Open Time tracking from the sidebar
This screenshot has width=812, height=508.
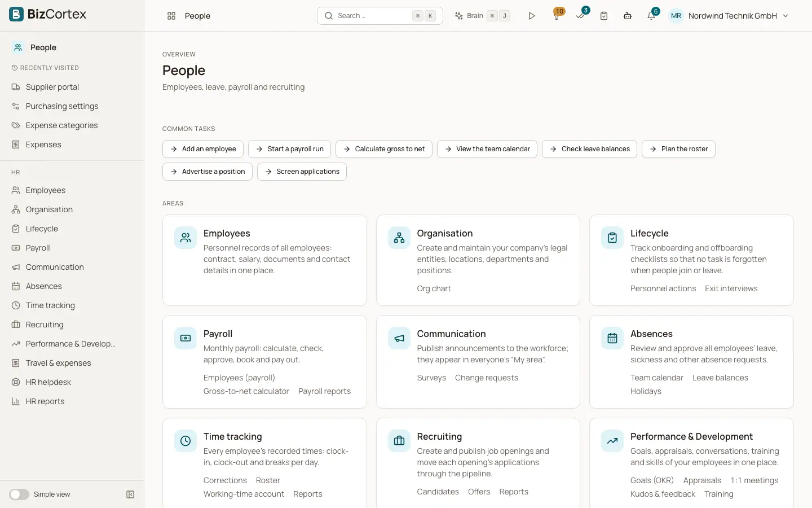(x=50, y=305)
